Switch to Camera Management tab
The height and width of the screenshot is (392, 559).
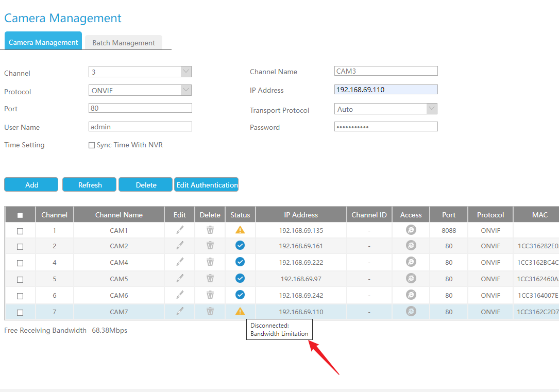43,41
